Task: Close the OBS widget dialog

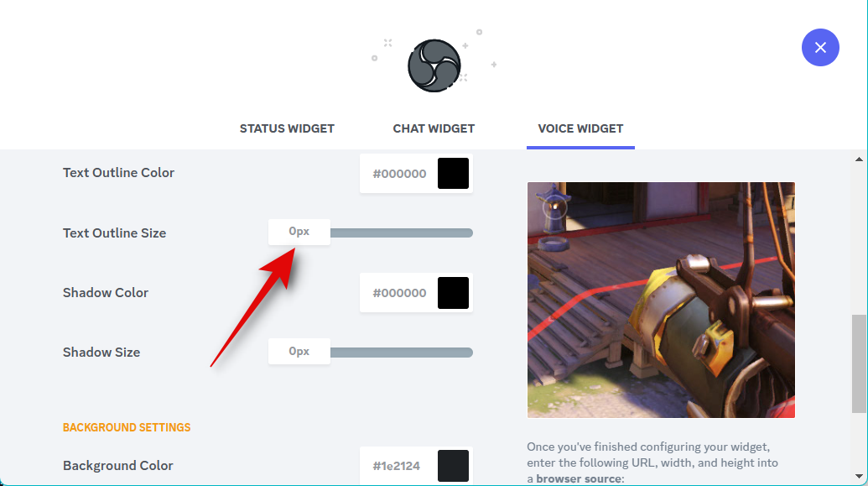Action: pos(820,48)
